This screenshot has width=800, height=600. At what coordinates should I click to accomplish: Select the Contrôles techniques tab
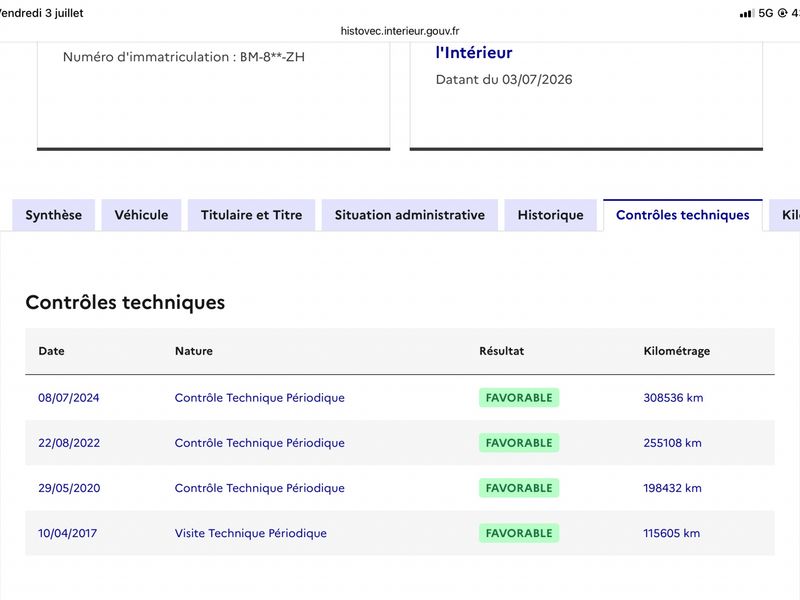pos(683,215)
